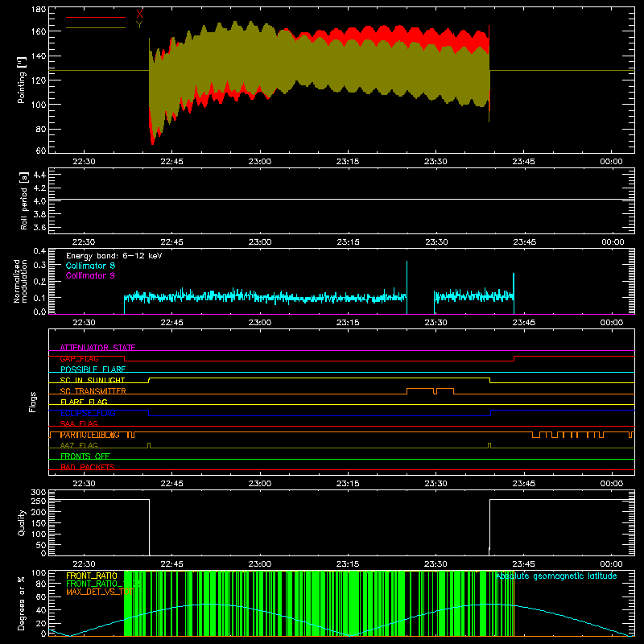Click the 3.6 tick on Roll period axis
The width and height of the screenshot is (644, 644).
(39, 227)
